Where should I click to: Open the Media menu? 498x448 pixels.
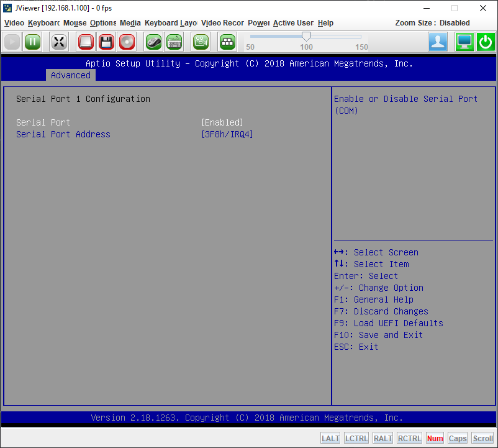130,23
